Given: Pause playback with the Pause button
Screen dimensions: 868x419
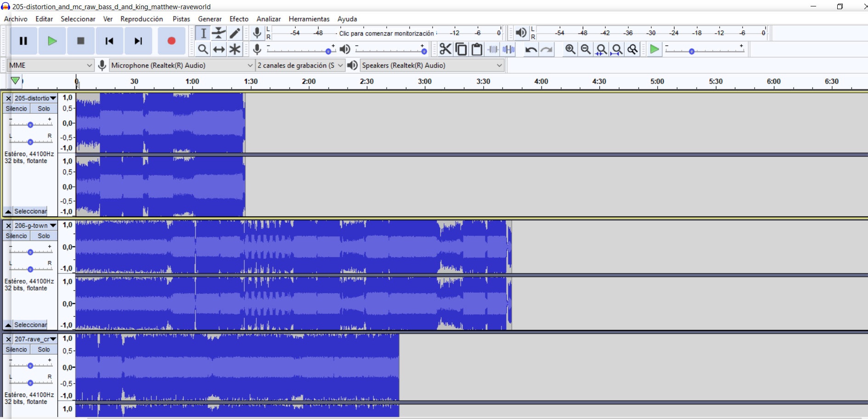Looking at the screenshot, I should [x=23, y=41].
